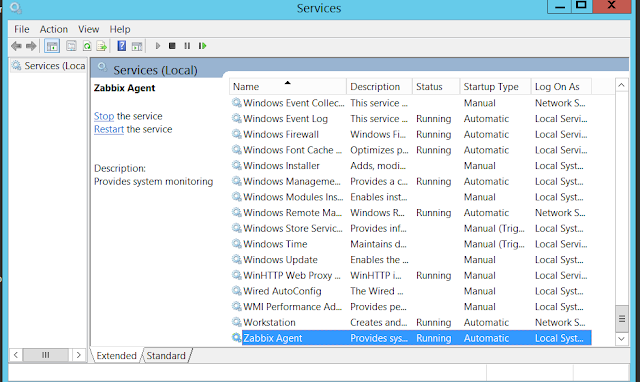This screenshot has height=382, width=640.
Task: Open the File menu
Action: (x=22, y=29)
